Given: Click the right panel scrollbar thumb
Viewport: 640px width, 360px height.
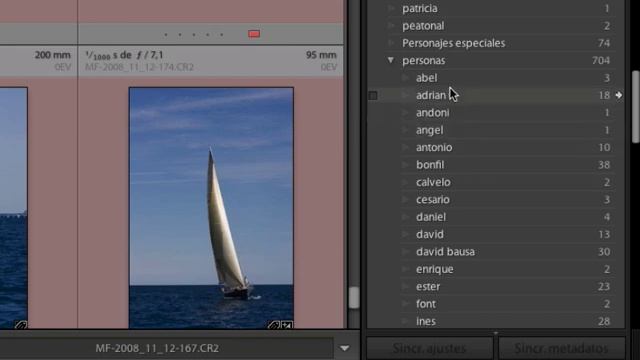Looking at the screenshot, I should pos(636,107).
